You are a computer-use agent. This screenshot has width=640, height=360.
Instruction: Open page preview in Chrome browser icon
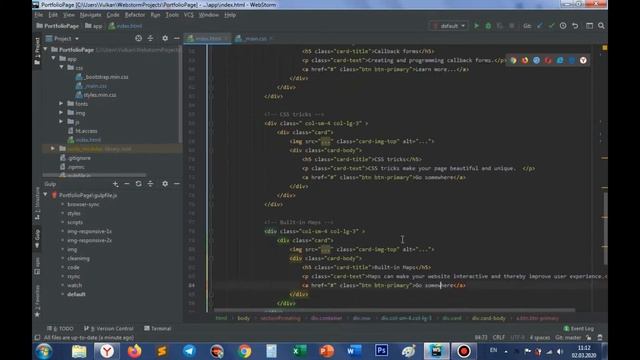[513, 60]
